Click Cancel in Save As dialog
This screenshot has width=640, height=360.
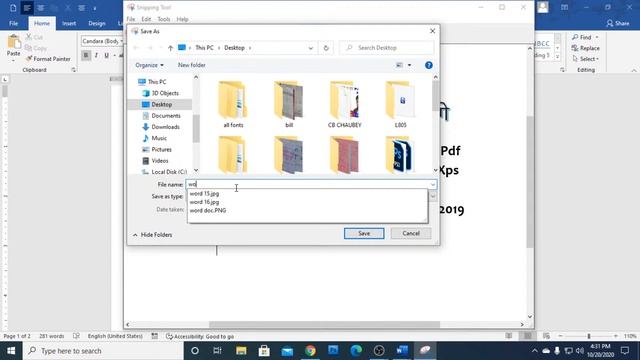click(411, 233)
